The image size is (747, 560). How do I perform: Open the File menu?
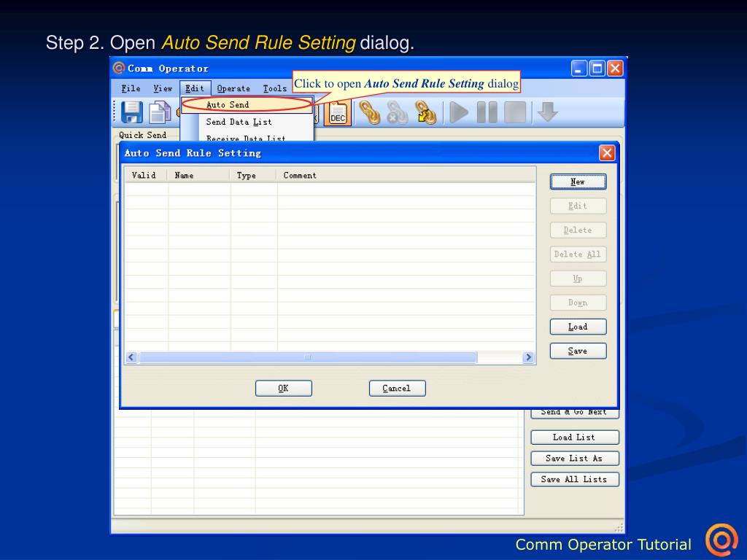click(x=131, y=88)
